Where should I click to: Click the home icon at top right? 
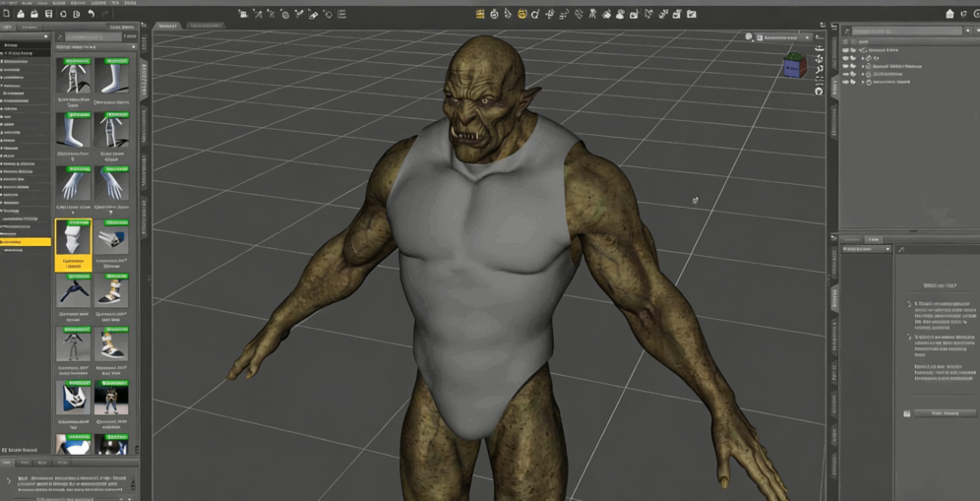click(949, 14)
